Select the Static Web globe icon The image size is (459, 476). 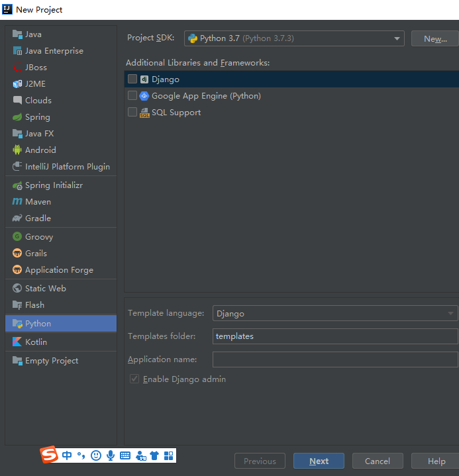click(x=17, y=288)
